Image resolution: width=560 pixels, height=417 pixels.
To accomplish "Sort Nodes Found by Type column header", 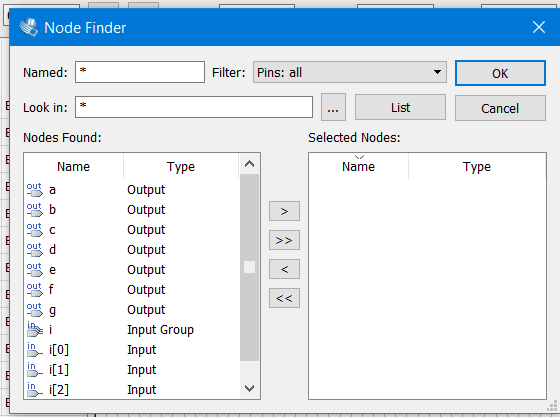I will pyautogui.click(x=181, y=167).
